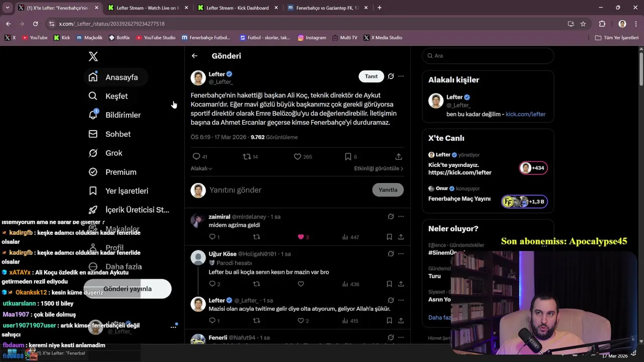View zaimiral reply analytics 447
The height and width of the screenshot is (362, 644).
tap(350, 237)
